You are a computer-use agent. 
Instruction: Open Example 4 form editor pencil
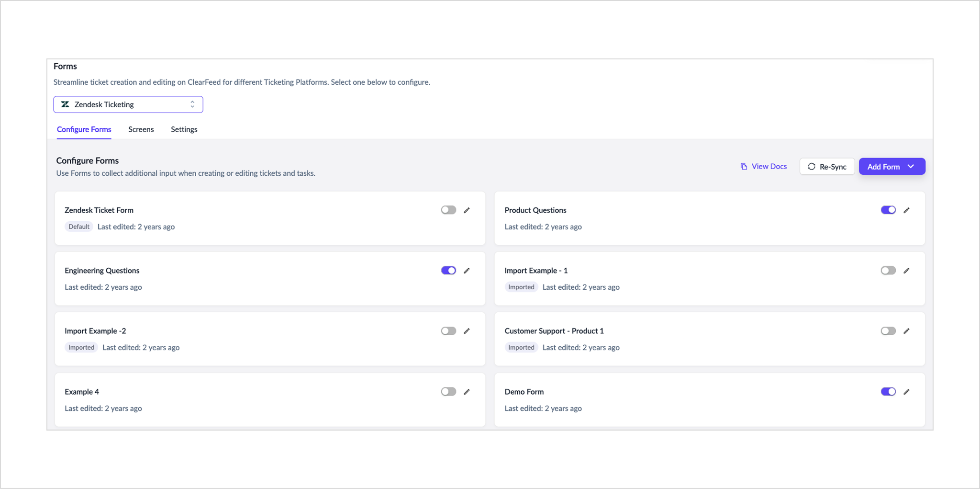[467, 392]
